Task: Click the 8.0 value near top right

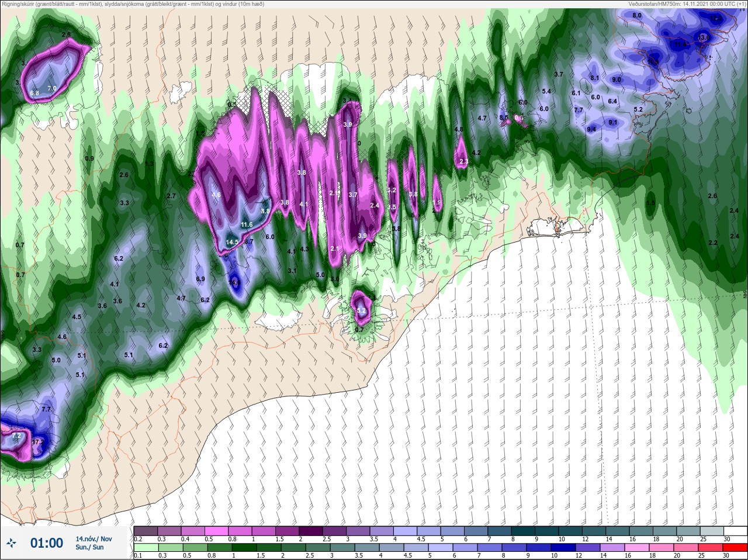Action: (x=637, y=15)
